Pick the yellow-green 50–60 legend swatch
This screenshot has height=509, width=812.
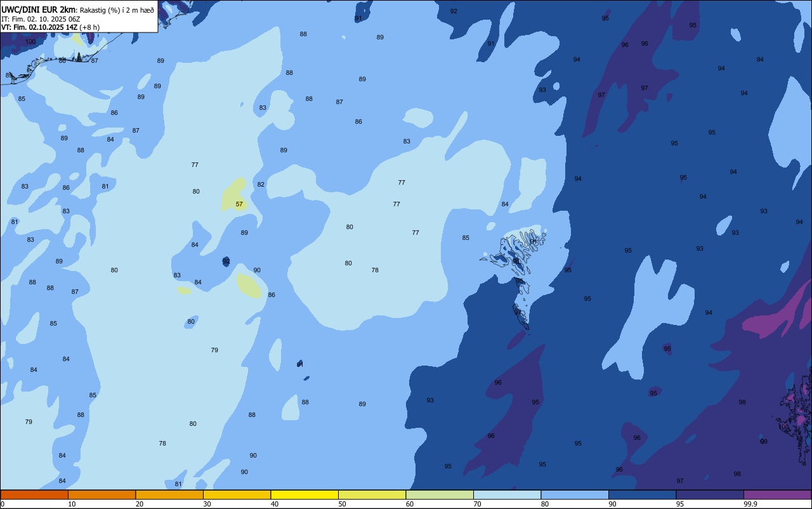[372, 494]
